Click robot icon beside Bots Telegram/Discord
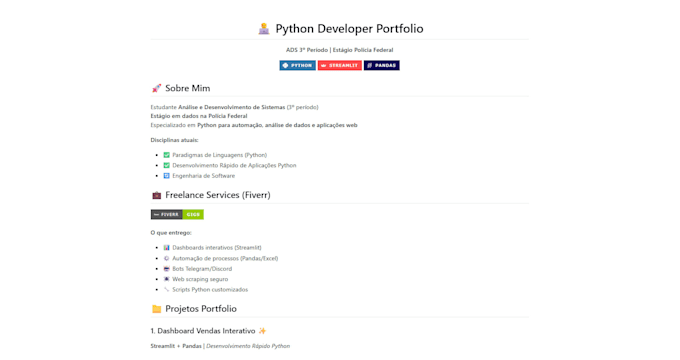Viewport: 680px width, 360px height. click(x=167, y=268)
